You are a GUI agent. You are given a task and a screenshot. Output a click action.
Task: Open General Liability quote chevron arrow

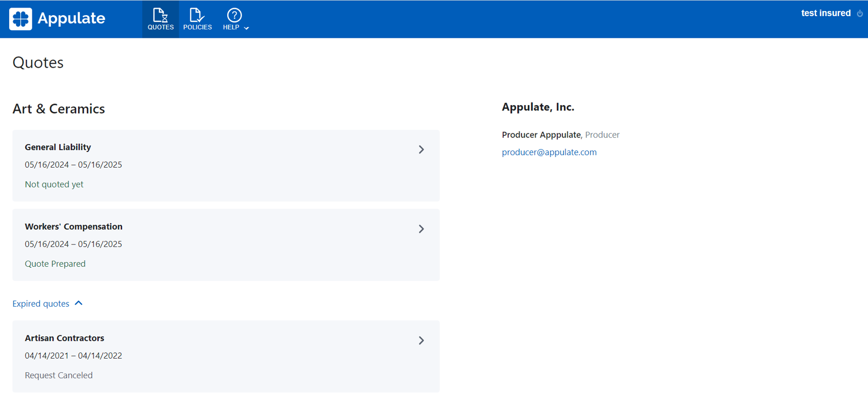pos(421,150)
